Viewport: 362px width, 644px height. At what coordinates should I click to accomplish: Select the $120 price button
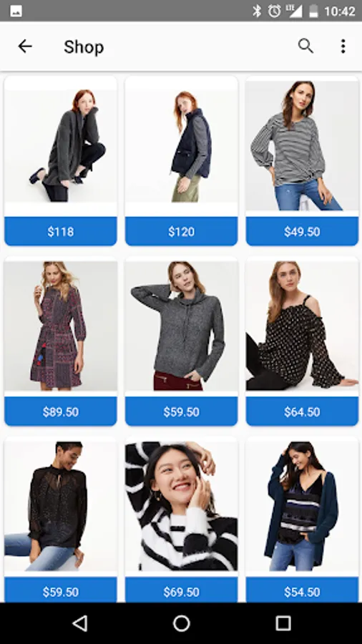point(182,231)
